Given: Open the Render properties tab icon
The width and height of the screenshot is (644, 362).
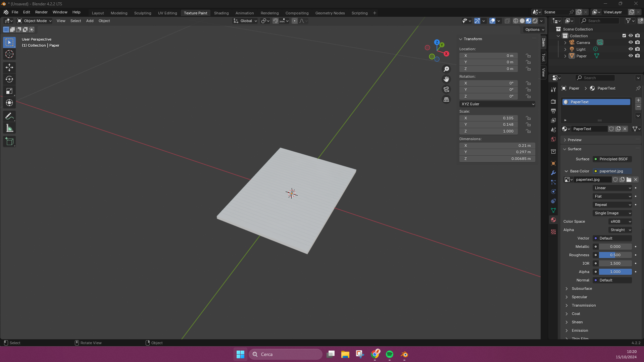Looking at the screenshot, I should 553,101.
